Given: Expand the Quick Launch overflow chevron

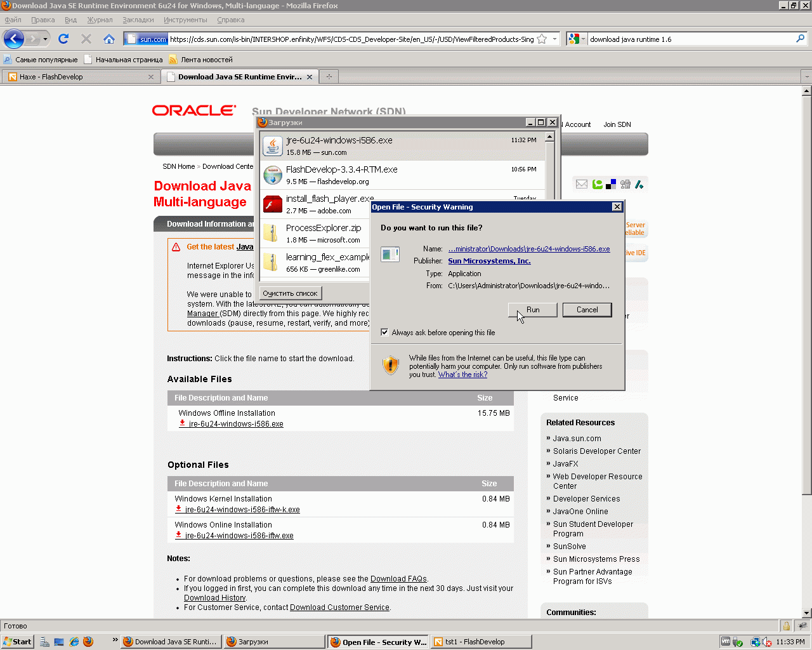Looking at the screenshot, I should click(115, 640).
